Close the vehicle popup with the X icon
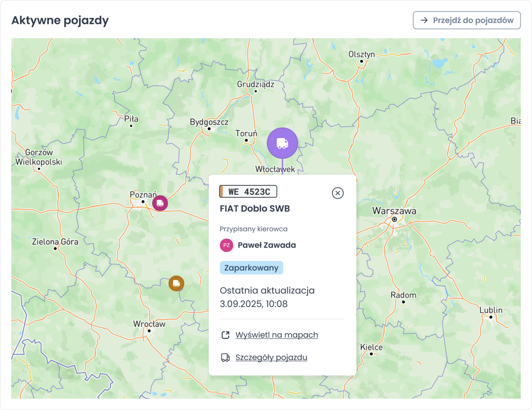 click(x=338, y=193)
